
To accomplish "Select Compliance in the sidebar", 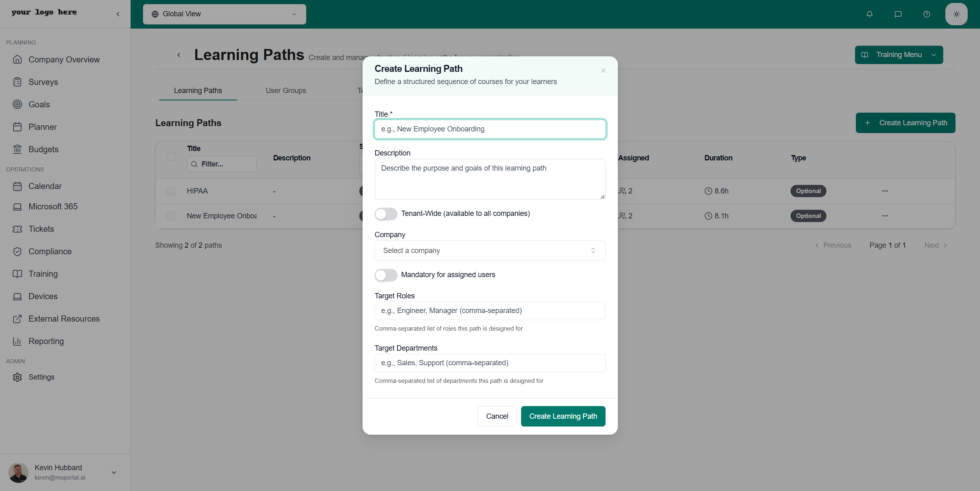I will 50,251.
